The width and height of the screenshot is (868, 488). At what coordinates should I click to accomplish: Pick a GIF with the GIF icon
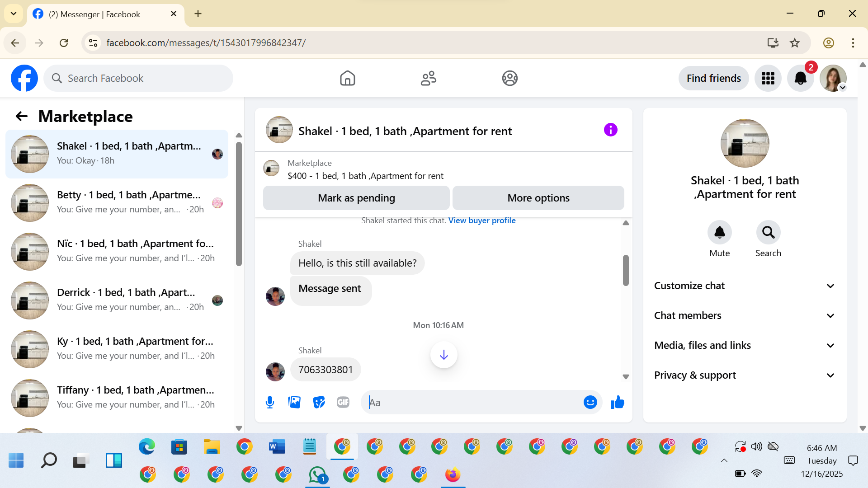pos(343,402)
